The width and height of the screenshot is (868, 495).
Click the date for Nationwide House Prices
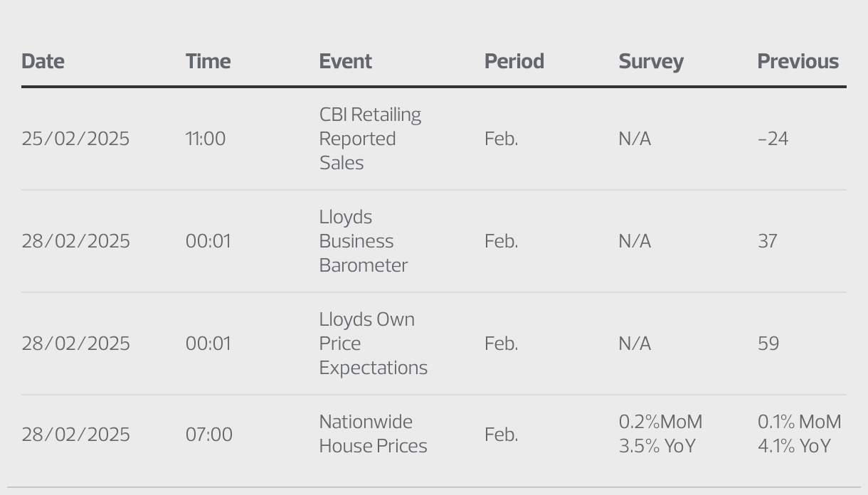pyautogui.click(x=75, y=435)
